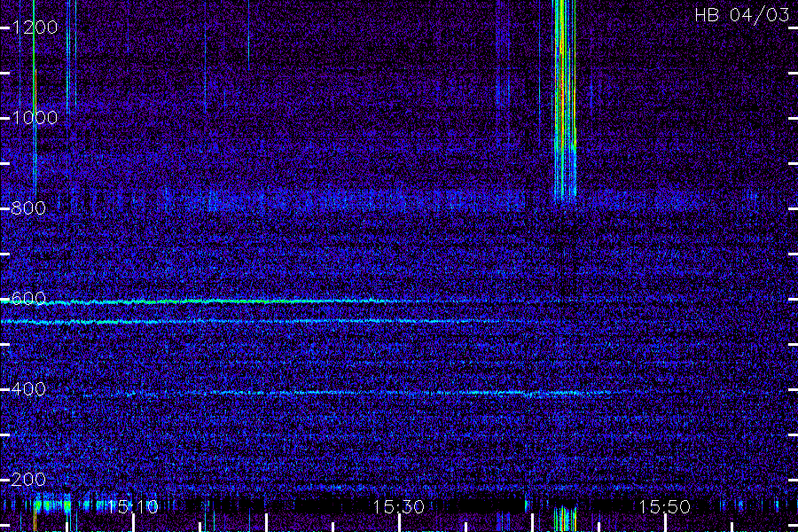
Task: Click the 15:30 time axis label
Action: pos(398,507)
